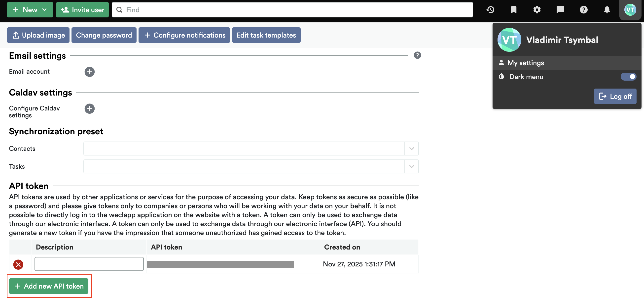The image size is (644, 302).
Task: Open the history icon in top bar
Action: click(490, 10)
